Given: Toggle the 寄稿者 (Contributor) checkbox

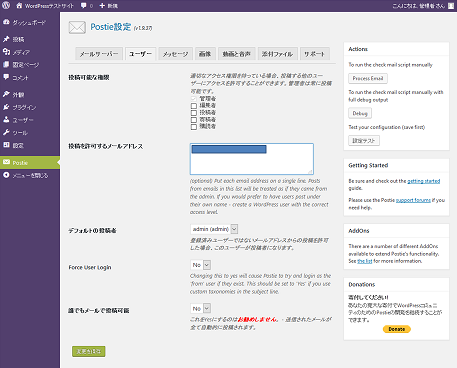Looking at the screenshot, I should [194, 120].
